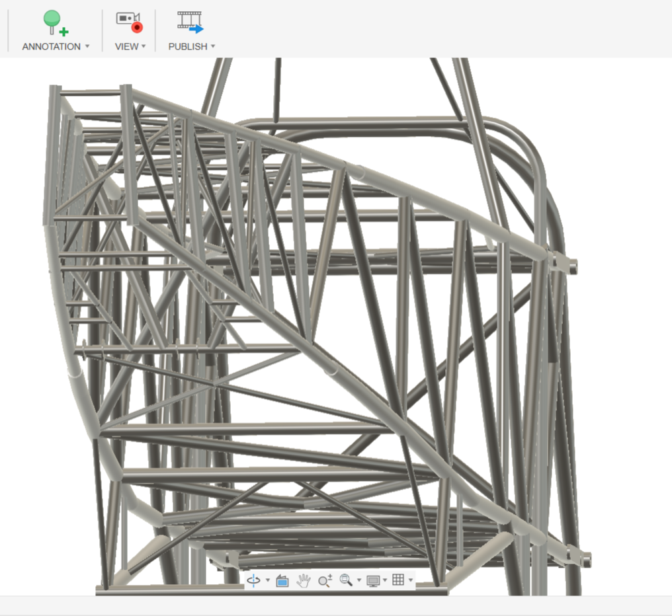
Task: Expand the Display Settings dropdown arrow
Action: coord(385,580)
